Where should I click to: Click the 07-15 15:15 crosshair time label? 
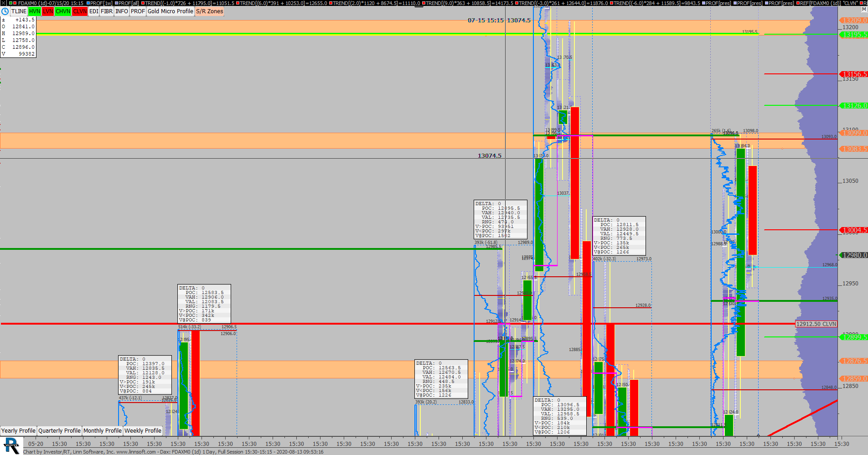pos(486,20)
